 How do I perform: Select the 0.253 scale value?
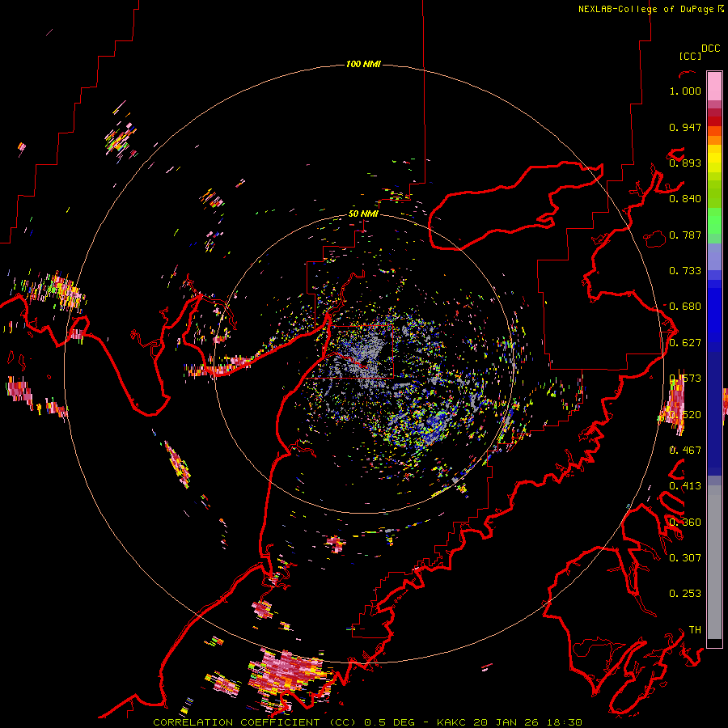[x=685, y=594]
